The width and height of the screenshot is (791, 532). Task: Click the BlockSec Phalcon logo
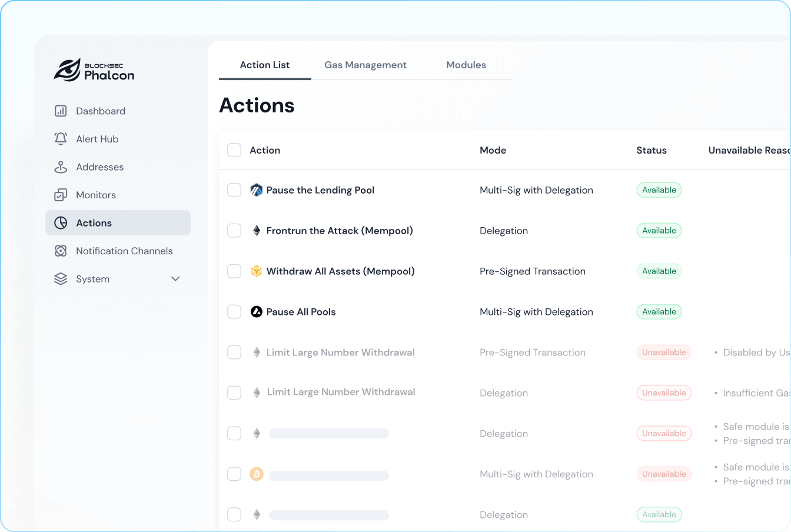click(94, 70)
